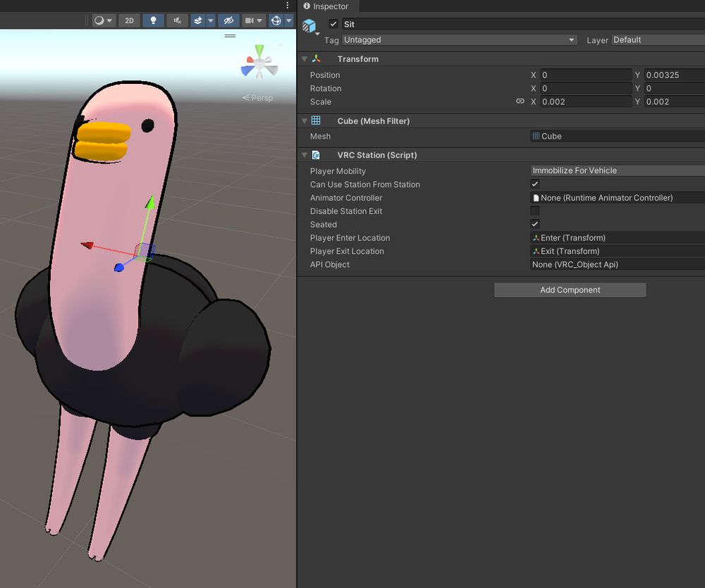Toggle scene lighting with the lightbulb icon

tap(154, 20)
